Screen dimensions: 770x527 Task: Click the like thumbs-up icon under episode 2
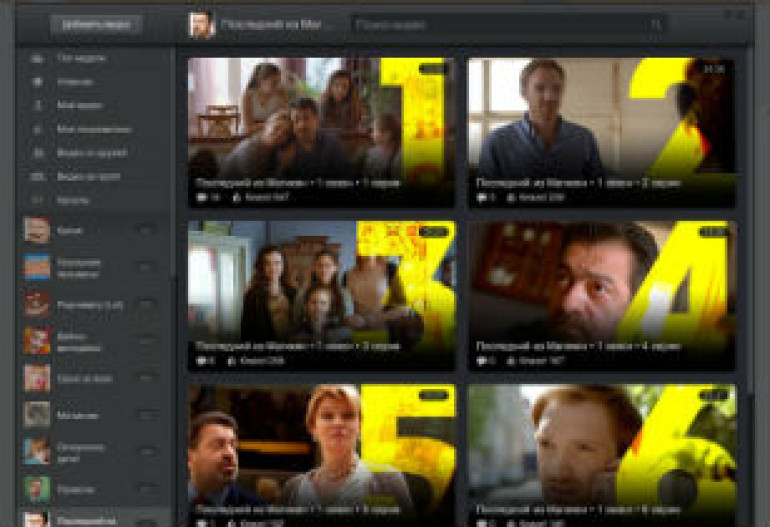click(511, 197)
